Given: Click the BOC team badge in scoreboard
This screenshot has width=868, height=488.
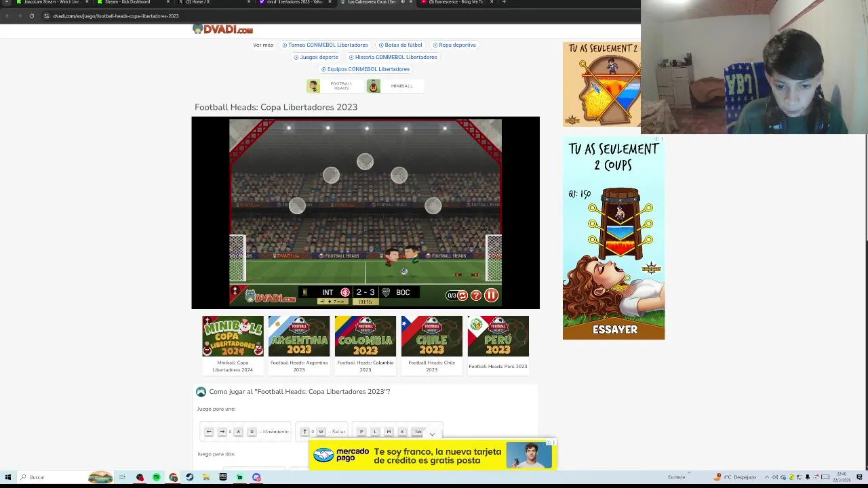Looking at the screenshot, I should pyautogui.click(x=386, y=293).
